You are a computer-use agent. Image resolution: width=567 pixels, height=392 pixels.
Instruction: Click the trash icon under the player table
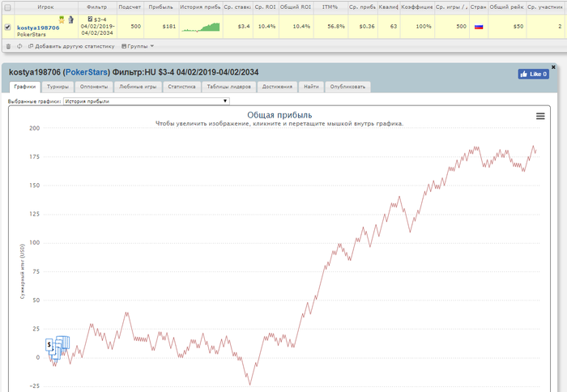[x=8, y=46]
